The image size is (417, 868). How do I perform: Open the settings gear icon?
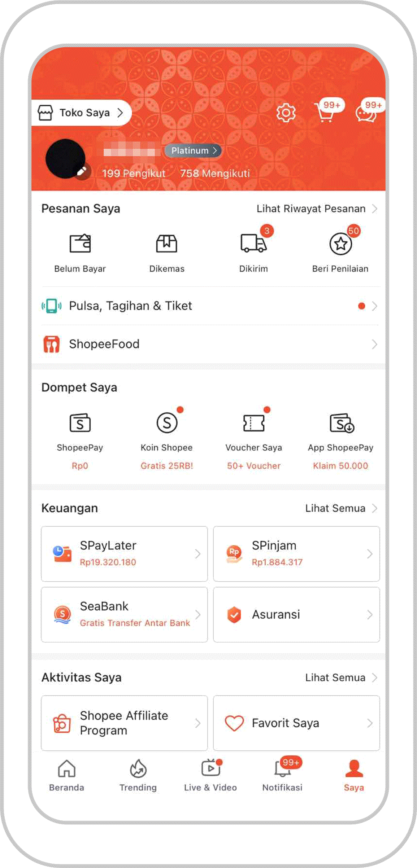(286, 113)
